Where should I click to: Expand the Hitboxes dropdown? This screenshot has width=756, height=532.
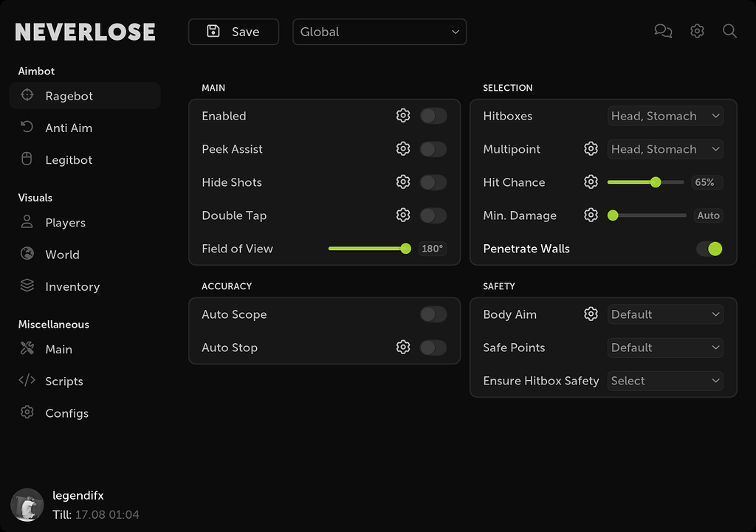665,116
